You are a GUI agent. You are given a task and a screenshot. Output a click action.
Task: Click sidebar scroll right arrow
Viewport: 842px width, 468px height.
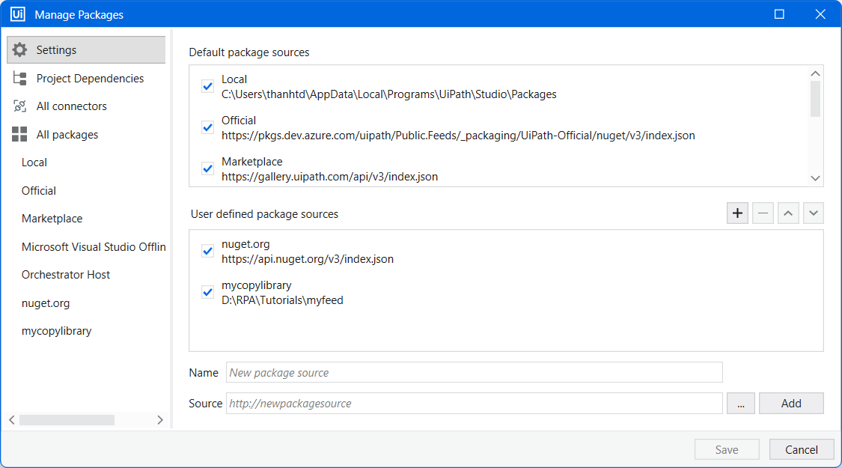coord(160,420)
